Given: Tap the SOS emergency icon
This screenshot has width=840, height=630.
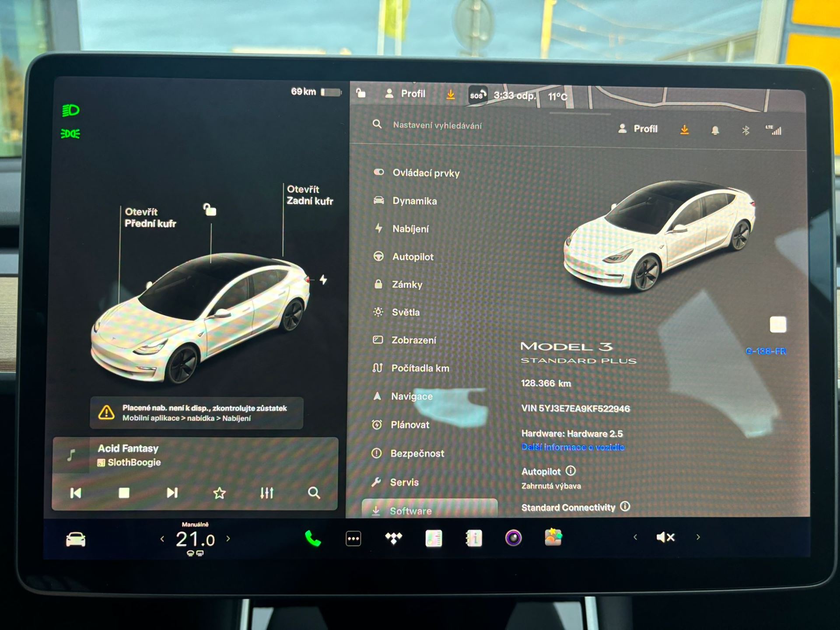Looking at the screenshot, I should 477,94.
